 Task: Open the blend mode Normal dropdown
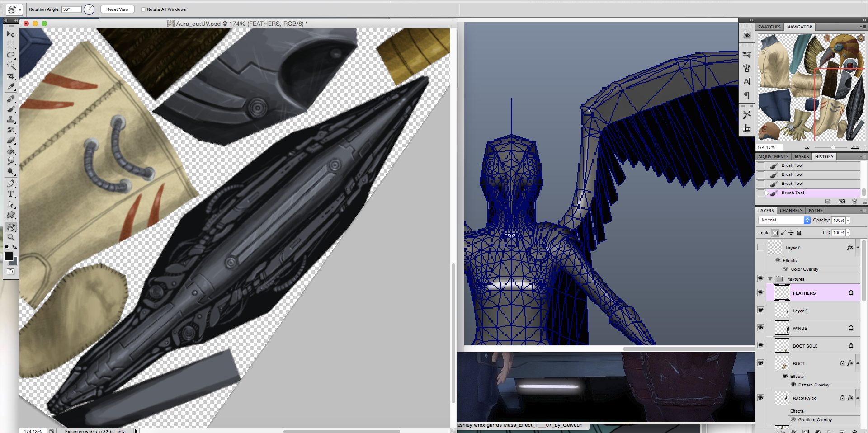point(784,220)
